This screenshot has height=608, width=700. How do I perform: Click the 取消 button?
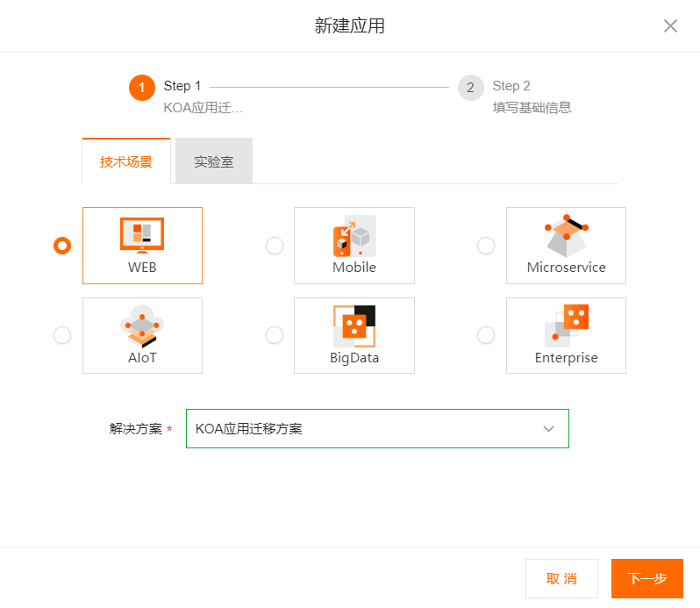(x=561, y=579)
